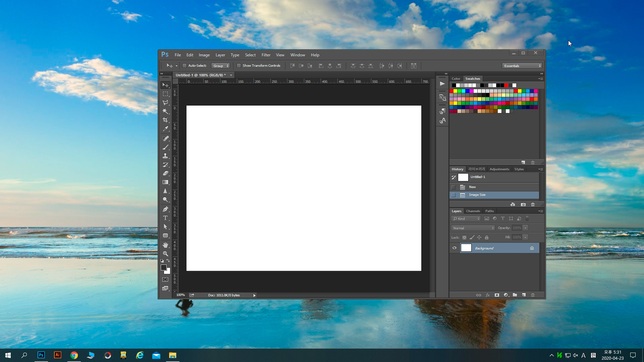Click the Adjustments tab

coord(499,169)
